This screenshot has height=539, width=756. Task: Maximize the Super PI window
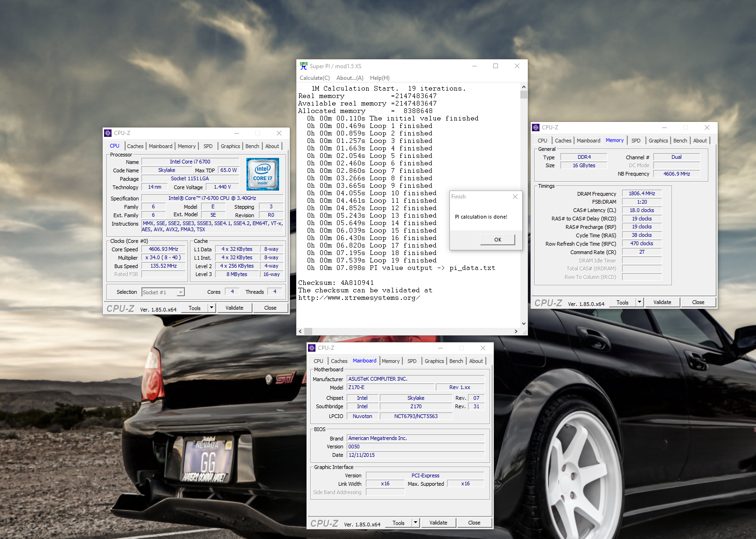[496, 66]
